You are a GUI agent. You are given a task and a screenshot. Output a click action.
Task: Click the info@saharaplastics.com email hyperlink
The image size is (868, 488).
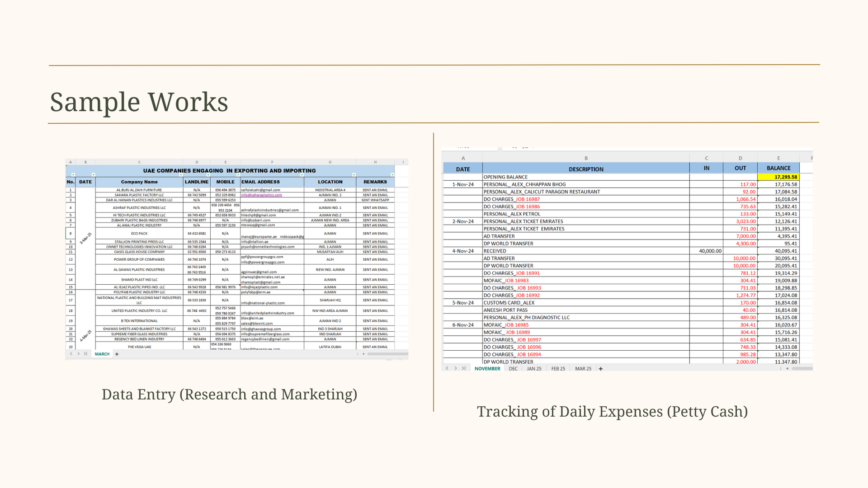coord(261,195)
